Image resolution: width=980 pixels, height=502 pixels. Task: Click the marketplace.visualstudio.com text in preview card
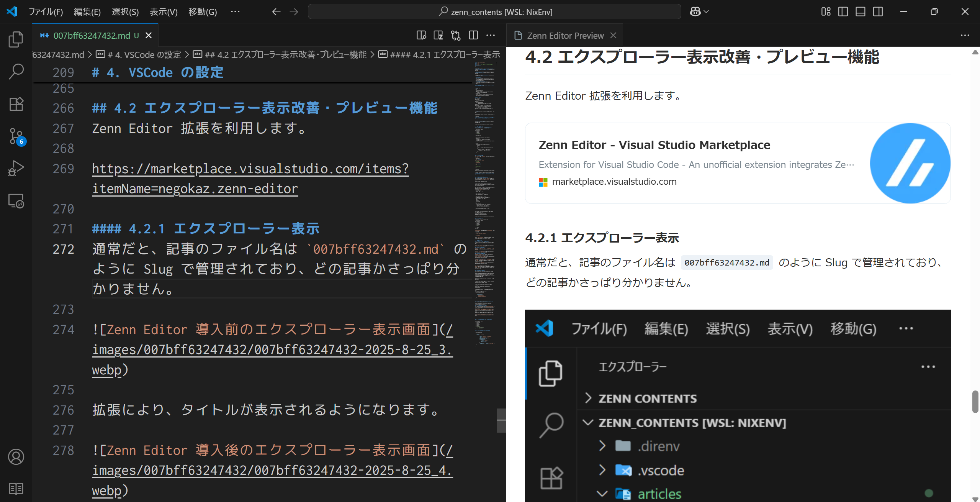(x=614, y=182)
